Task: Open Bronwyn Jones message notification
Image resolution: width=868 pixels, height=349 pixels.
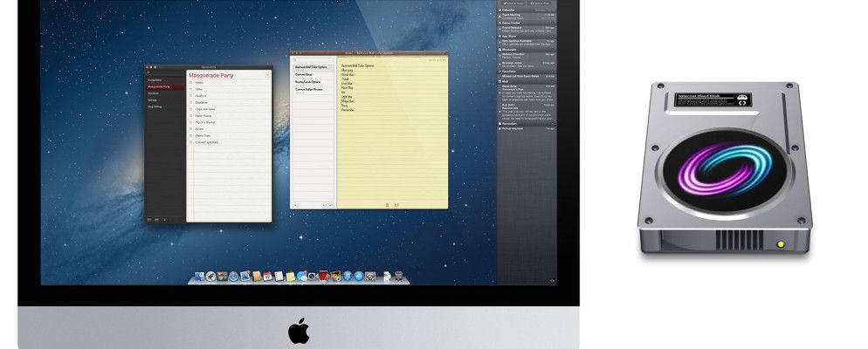Action: coord(527,65)
